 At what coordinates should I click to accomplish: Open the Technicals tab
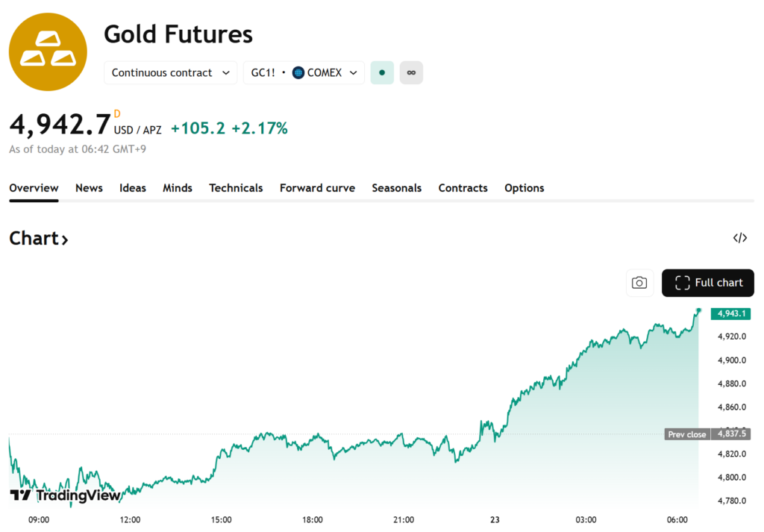coord(236,188)
